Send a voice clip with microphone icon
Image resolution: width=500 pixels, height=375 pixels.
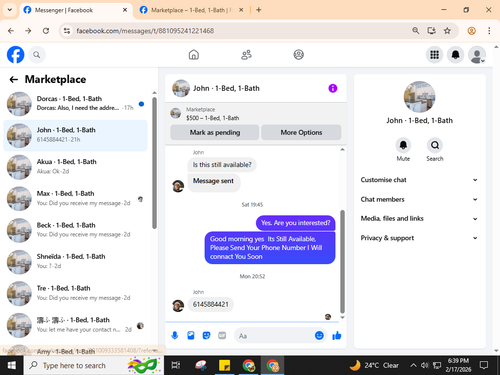(175, 335)
